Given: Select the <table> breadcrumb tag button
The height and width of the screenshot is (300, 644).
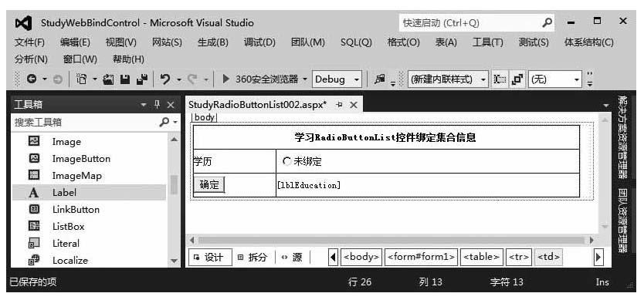Looking at the screenshot, I should [x=481, y=258].
